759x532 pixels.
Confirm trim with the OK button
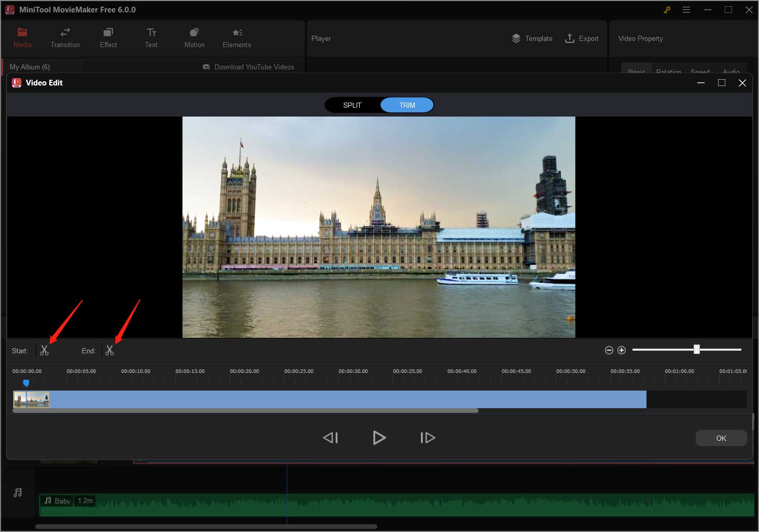pos(721,438)
